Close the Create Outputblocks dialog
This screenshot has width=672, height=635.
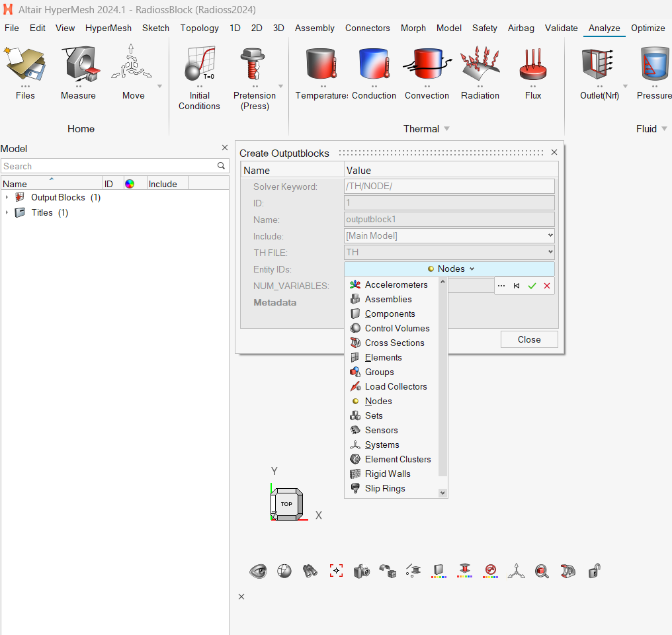(554, 152)
